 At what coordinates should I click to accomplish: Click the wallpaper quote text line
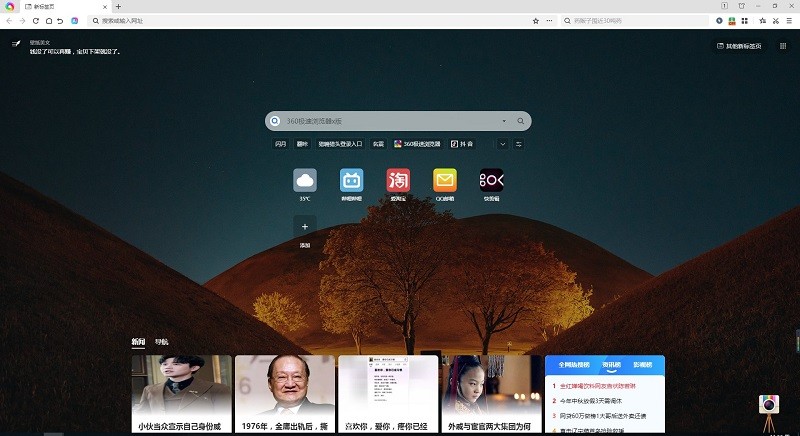coord(75,52)
